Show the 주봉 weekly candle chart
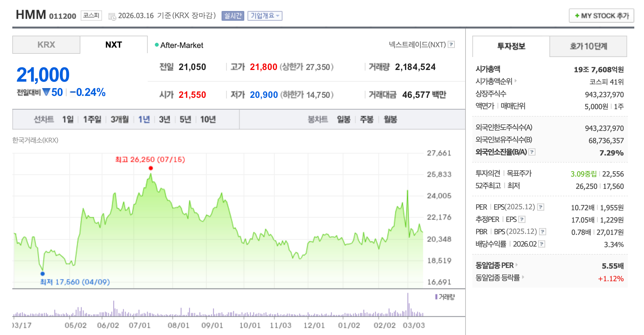This screenshot has width=644, height=335. click(x=367, y=120)
